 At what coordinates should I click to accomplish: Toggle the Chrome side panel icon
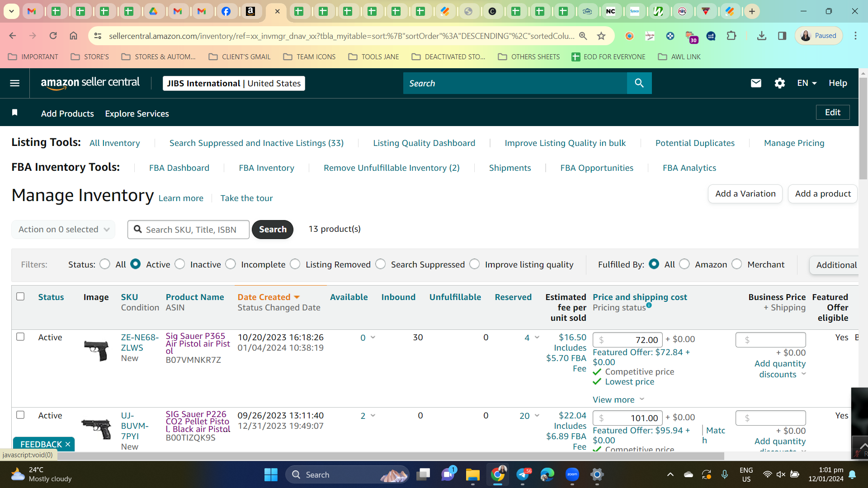(782, 36)
